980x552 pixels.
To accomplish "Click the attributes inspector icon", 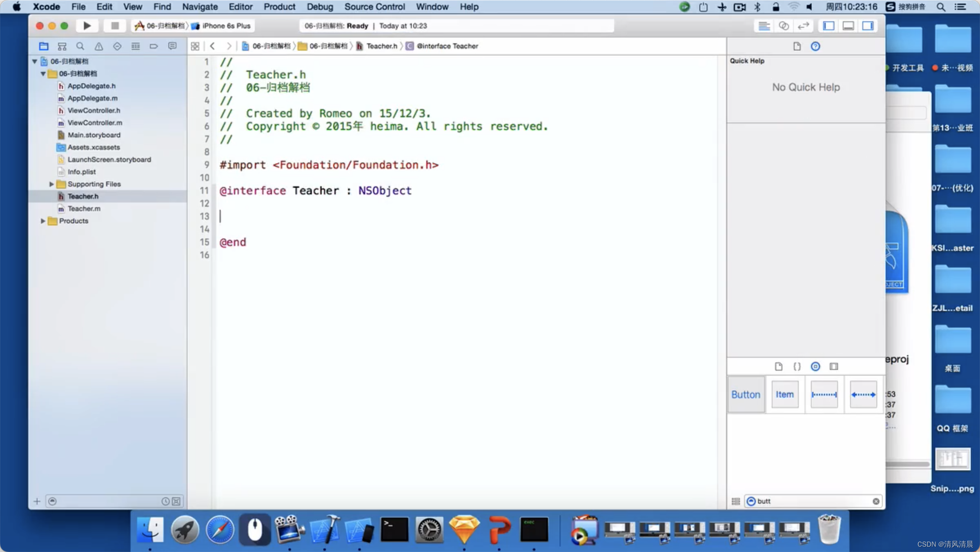I will tap(815, 366).
